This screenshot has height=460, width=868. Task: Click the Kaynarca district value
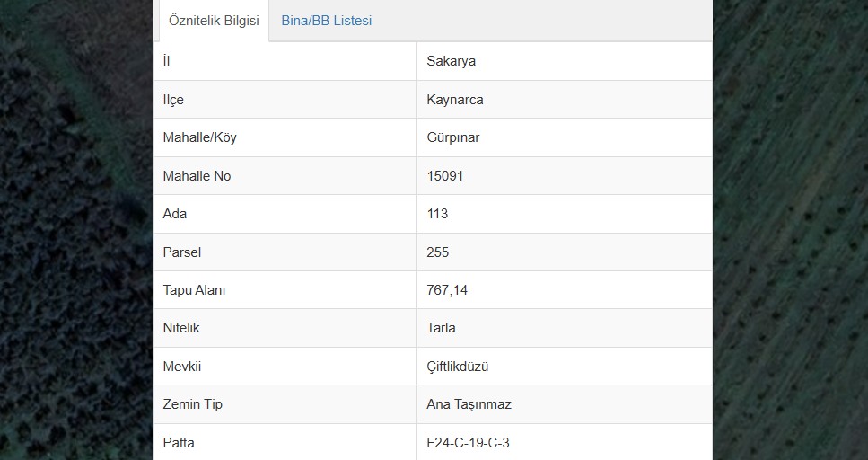pos(454,100)
